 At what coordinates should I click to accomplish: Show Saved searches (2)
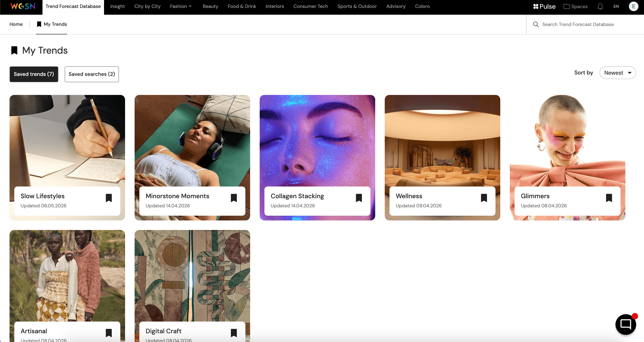click(92, 74)
